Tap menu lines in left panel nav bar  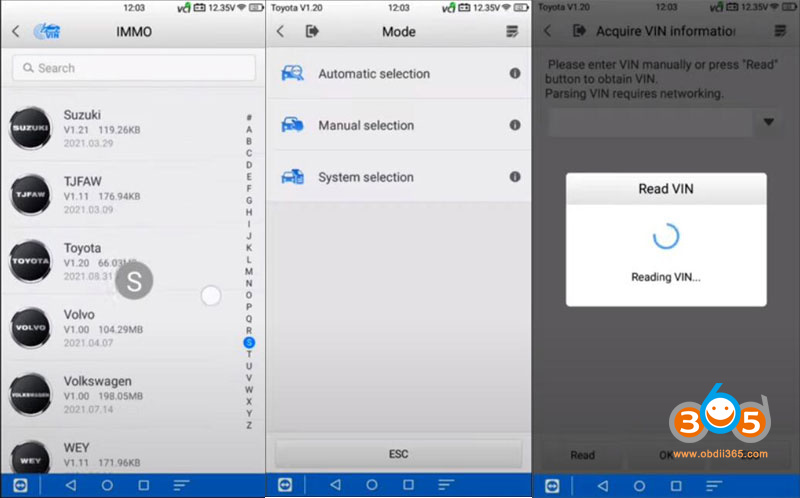tap(181, 485)
